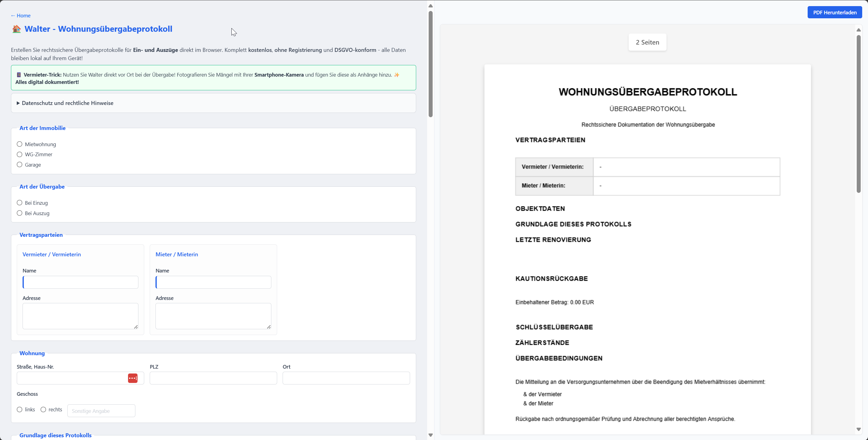
Task: Download the PDF with PDF Herunterladen
Action: click(835, 13)
